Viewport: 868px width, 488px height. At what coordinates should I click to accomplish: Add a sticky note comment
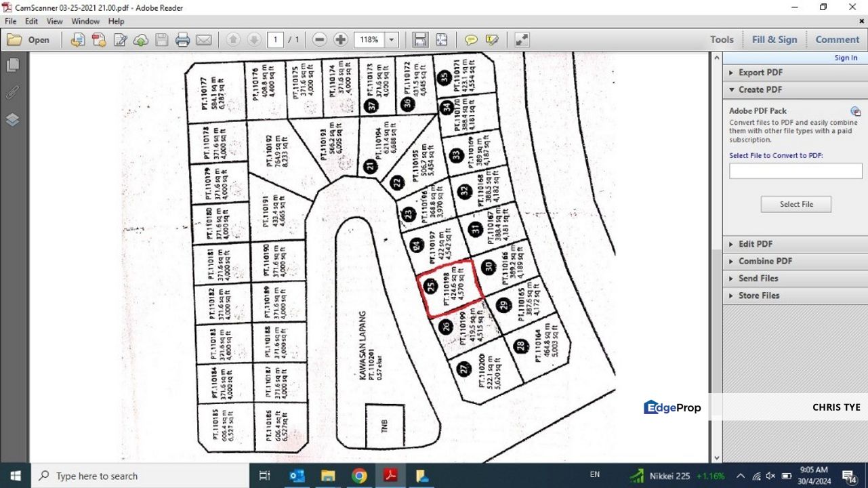click(x=471, y=39)
